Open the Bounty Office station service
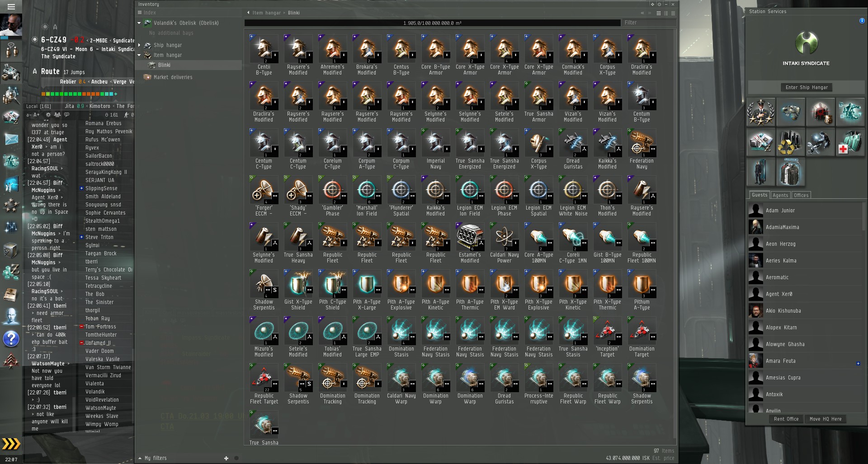Screen dimensions: 868x464 pos(821,112)
